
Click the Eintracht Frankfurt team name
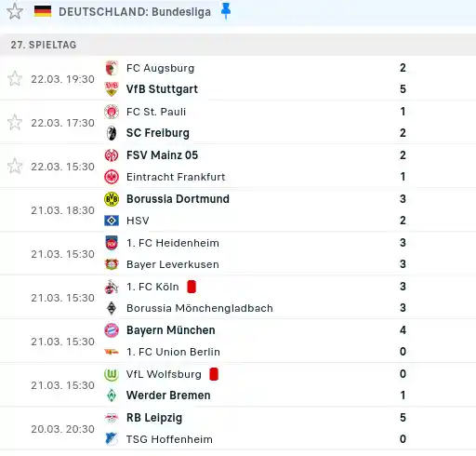click(176, 177)
